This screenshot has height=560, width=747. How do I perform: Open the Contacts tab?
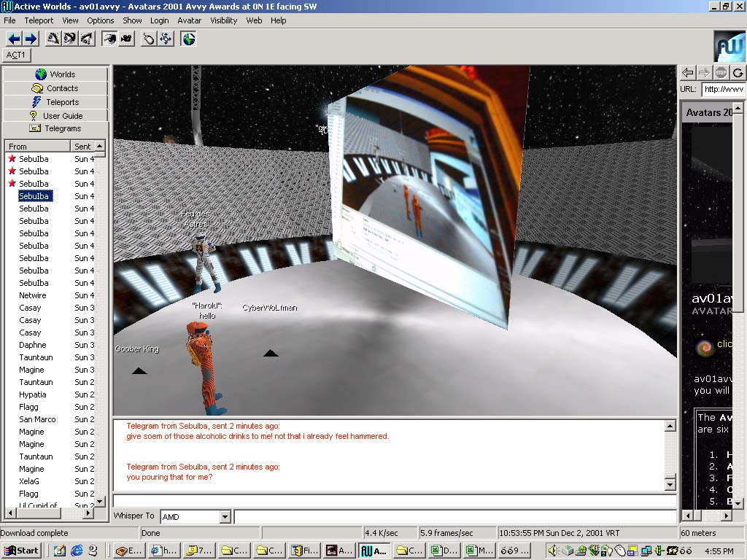coord(55,88)
